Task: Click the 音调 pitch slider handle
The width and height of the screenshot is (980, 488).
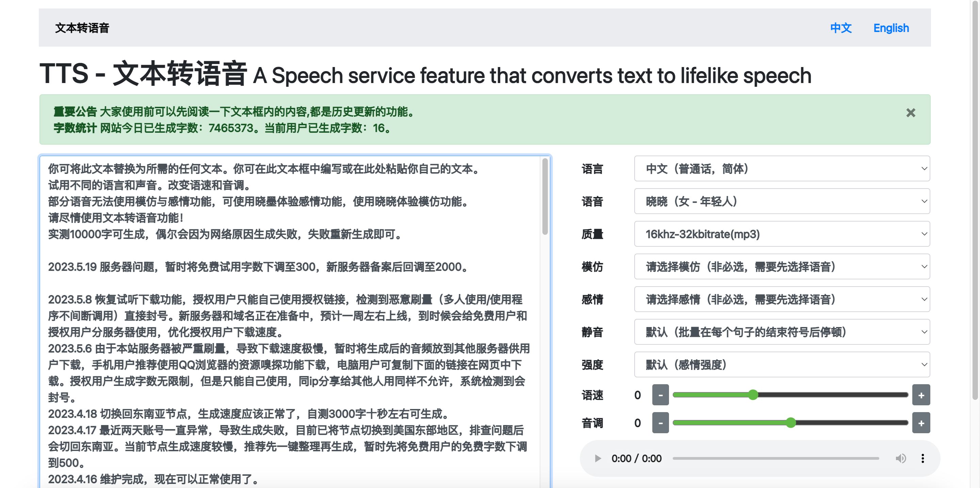Action: tap(790, 423)
